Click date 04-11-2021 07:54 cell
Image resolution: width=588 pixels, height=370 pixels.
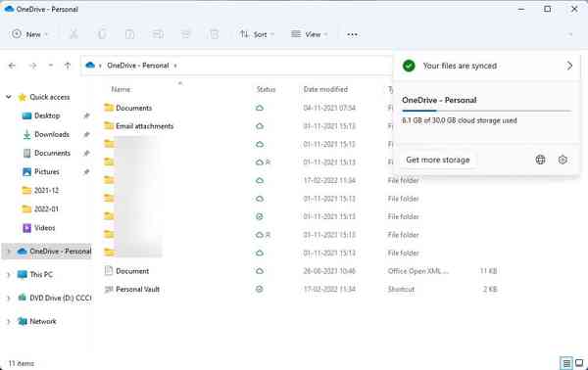point(329,108)
